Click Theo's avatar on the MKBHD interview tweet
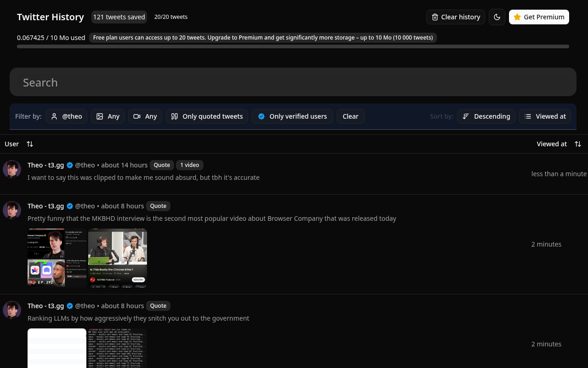This screenshot has width=588, height=368. pyautogui.click(x=12, y=210)
